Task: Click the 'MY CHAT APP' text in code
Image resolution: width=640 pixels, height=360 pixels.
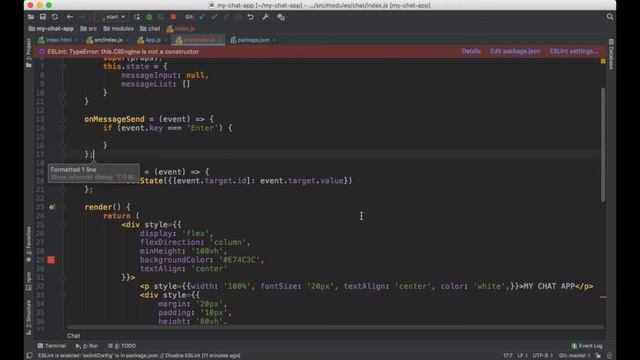Action: [x=549, y=286]
